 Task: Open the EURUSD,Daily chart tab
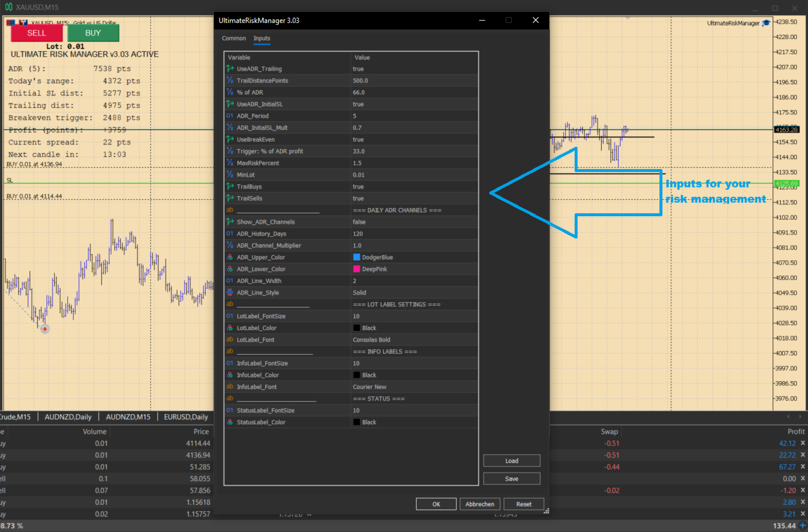tap(186, 417)
